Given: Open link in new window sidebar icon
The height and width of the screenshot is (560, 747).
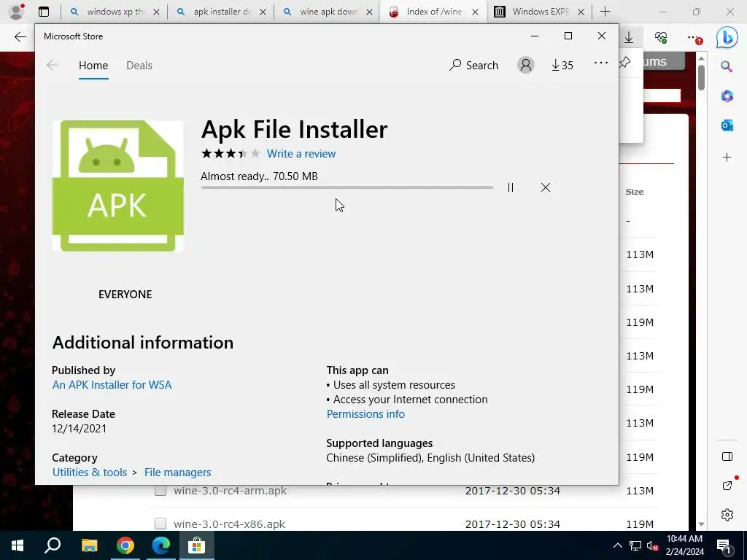Looking at the screenshot, I should point(727,486).
